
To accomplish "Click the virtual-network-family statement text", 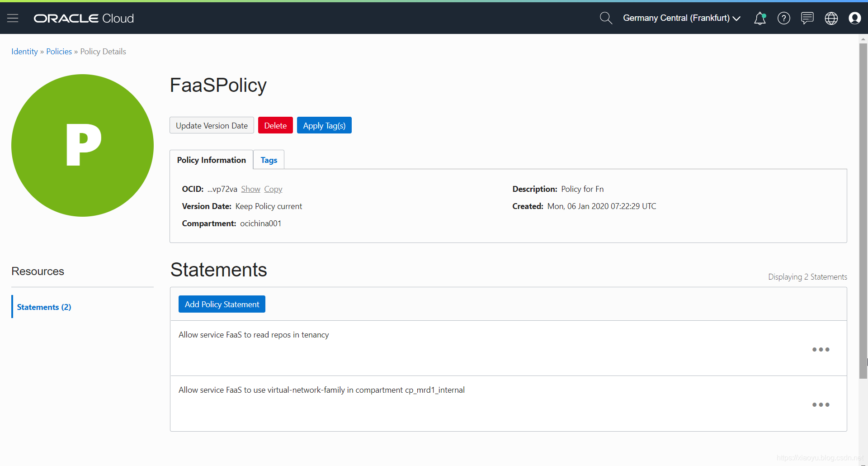I will 321,390.
